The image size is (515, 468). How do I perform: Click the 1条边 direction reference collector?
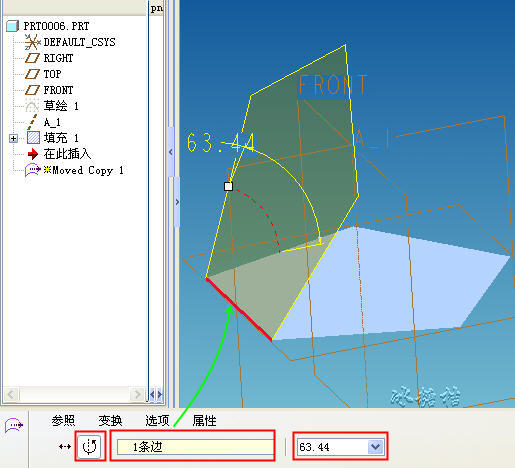click(x=195, y=447)
